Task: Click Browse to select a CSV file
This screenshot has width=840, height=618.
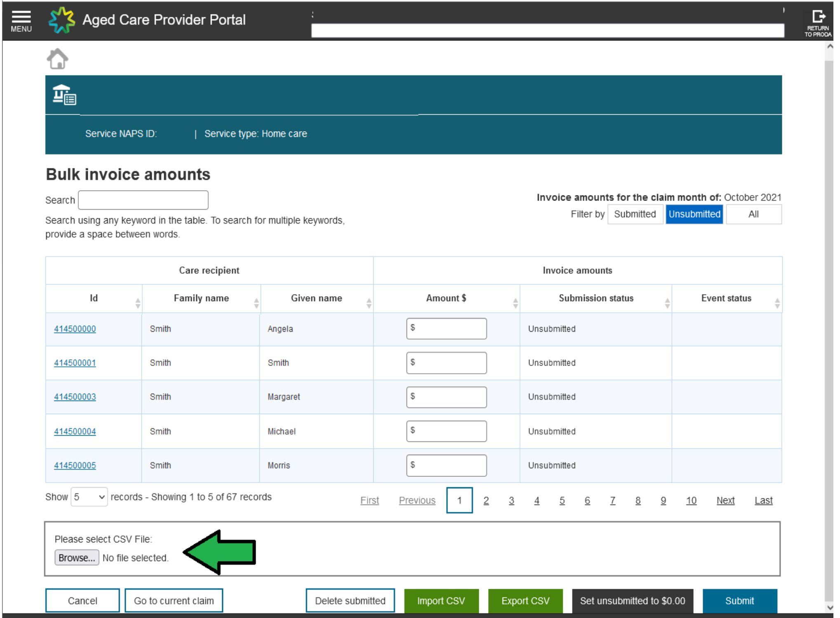Action: [x=77, y=557]
